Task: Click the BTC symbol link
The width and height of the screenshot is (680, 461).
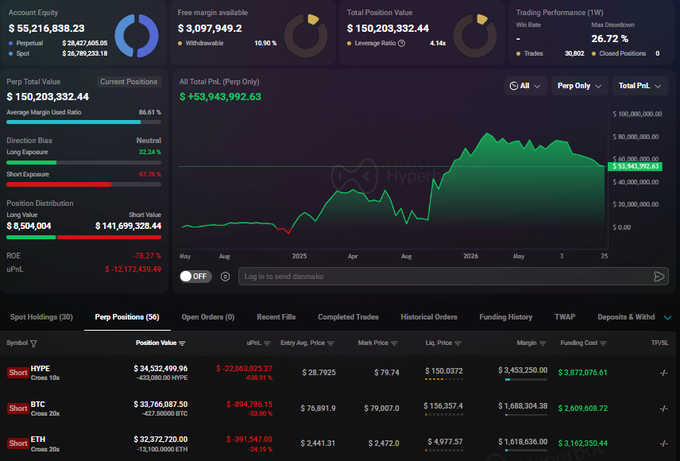Action: click(x=38, y=404)
